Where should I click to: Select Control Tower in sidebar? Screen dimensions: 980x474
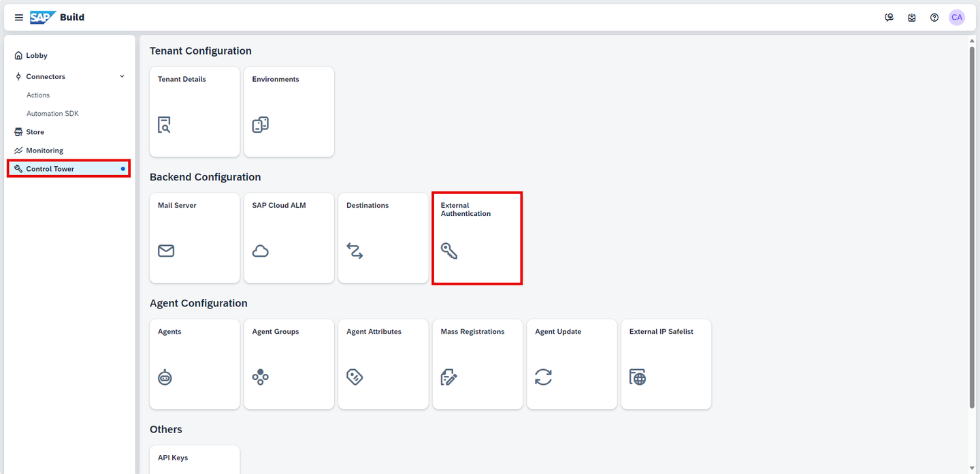[69, 169]
